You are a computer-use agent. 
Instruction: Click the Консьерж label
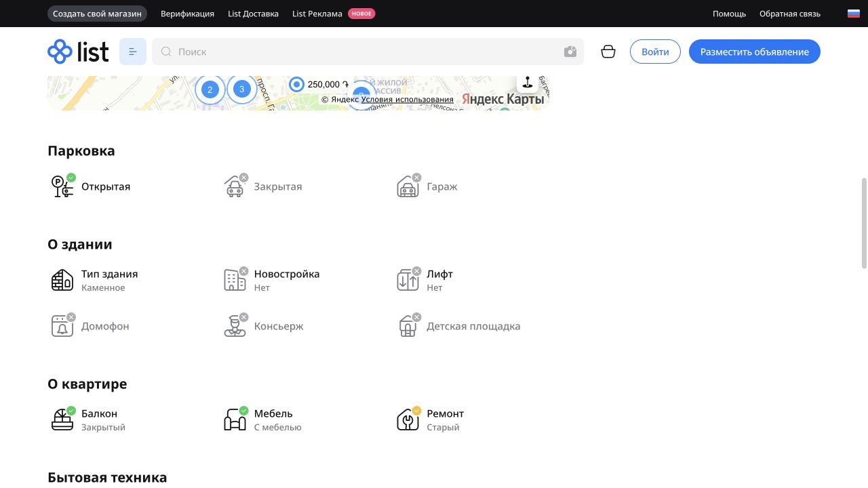tap(279, 326)
